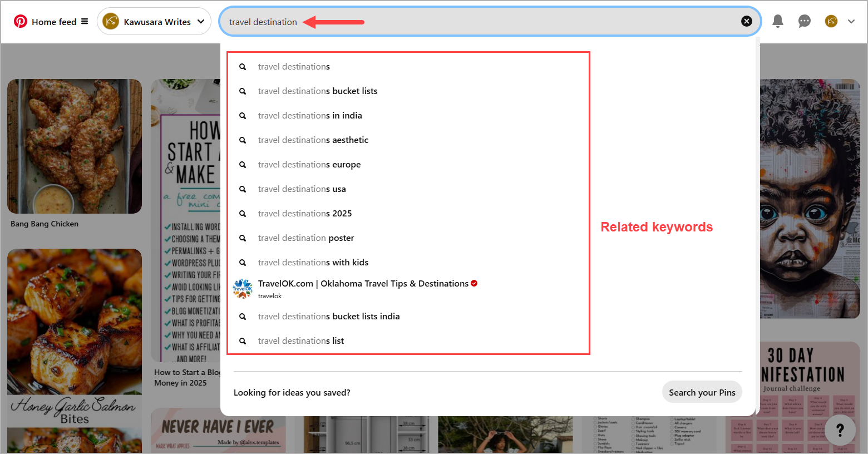The width and height of the screenshot is (868, 454).
Task: Click the hamburger icon beside Home feed
Action: pyautogui.click(x=85, y=21)
